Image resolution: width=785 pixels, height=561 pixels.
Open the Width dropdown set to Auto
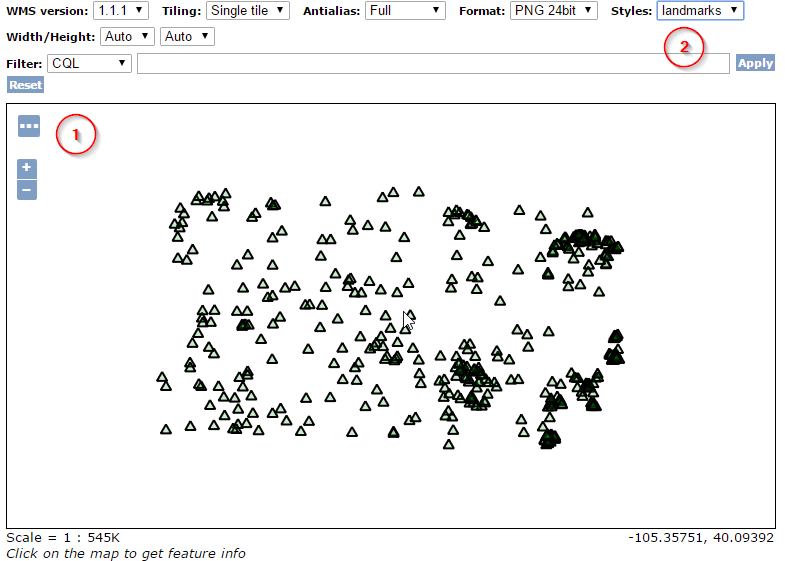coord(127,37)
